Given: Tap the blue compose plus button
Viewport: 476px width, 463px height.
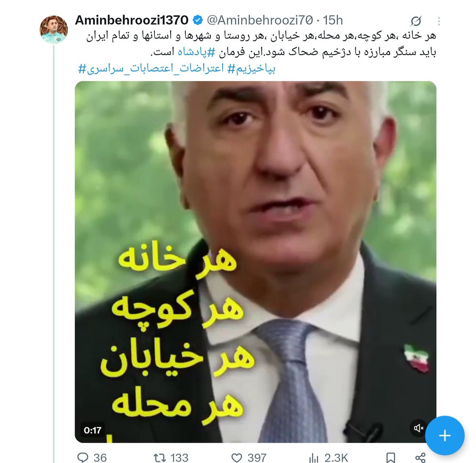Looking at the screenshot, I should click(445, 435).
